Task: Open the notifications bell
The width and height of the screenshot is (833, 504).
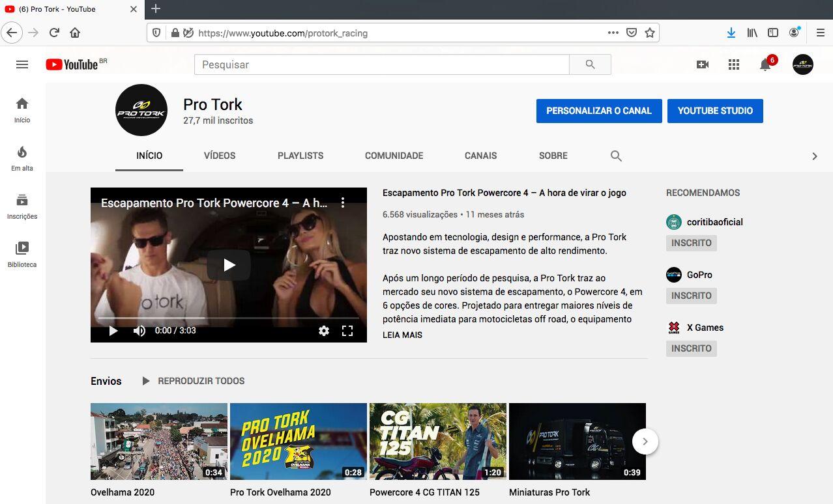Action: 764,64
